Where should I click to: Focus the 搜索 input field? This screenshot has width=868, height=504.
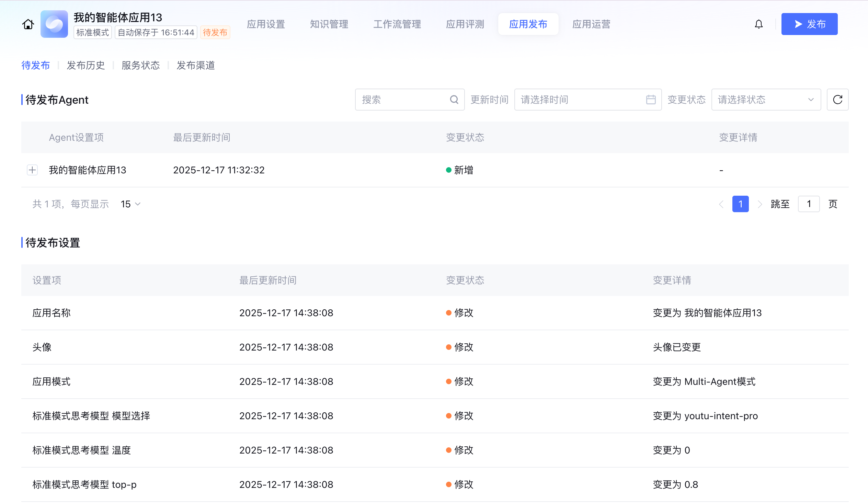pos(403,100)
